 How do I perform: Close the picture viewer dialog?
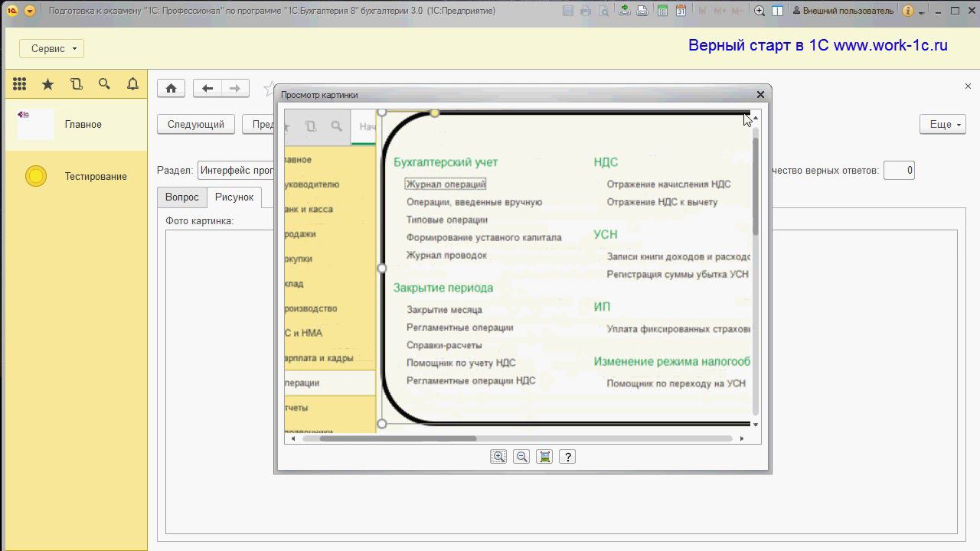coord(760,94)
